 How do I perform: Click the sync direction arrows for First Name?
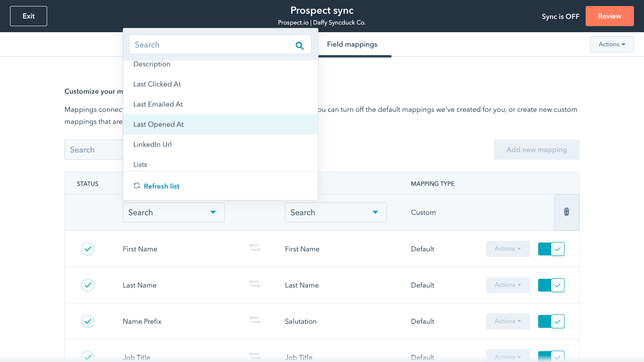(x=254, y=248)
